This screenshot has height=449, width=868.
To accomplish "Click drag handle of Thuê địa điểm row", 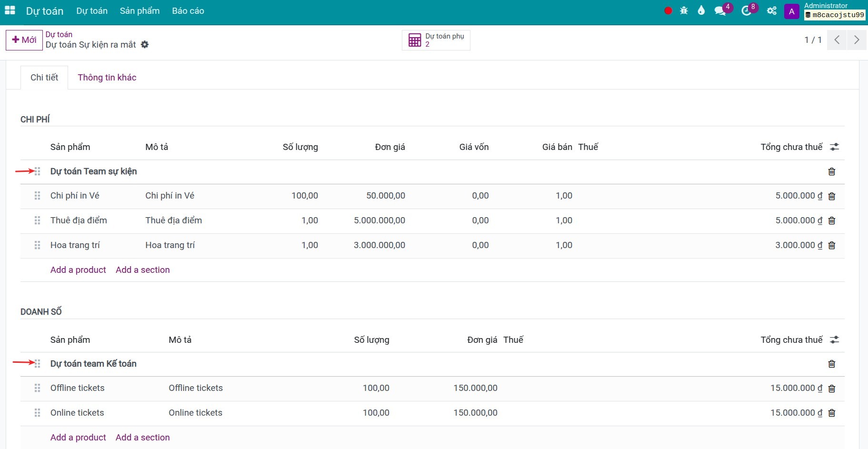I will click(x=37, y=220).
